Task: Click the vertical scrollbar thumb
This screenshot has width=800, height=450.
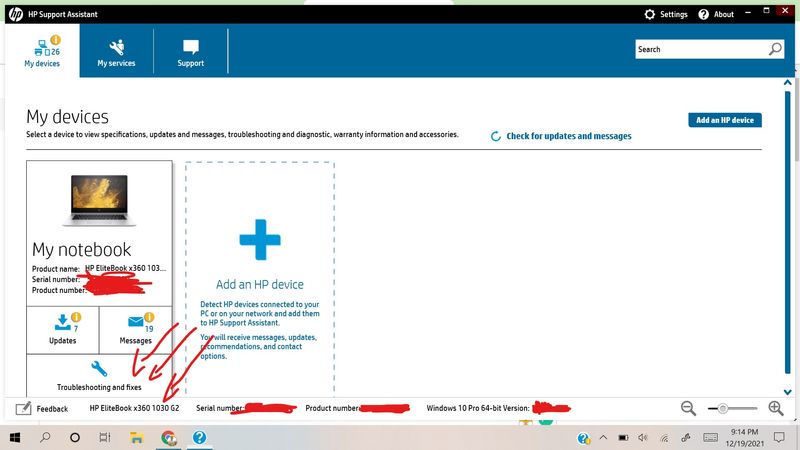Action: (x=788, y=233)
